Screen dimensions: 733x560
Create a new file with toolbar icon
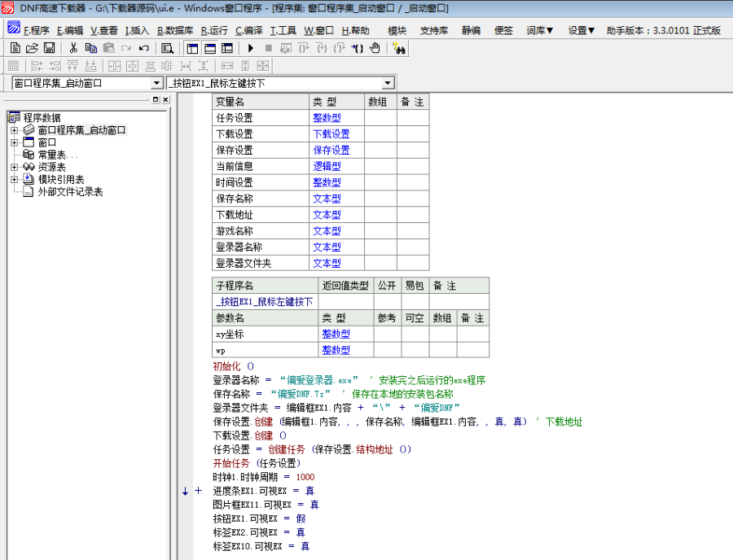tap(15, 48)
